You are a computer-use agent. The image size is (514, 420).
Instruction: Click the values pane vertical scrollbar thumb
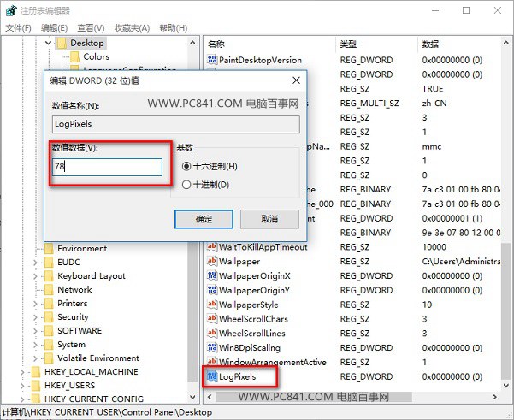coord(506,311)
